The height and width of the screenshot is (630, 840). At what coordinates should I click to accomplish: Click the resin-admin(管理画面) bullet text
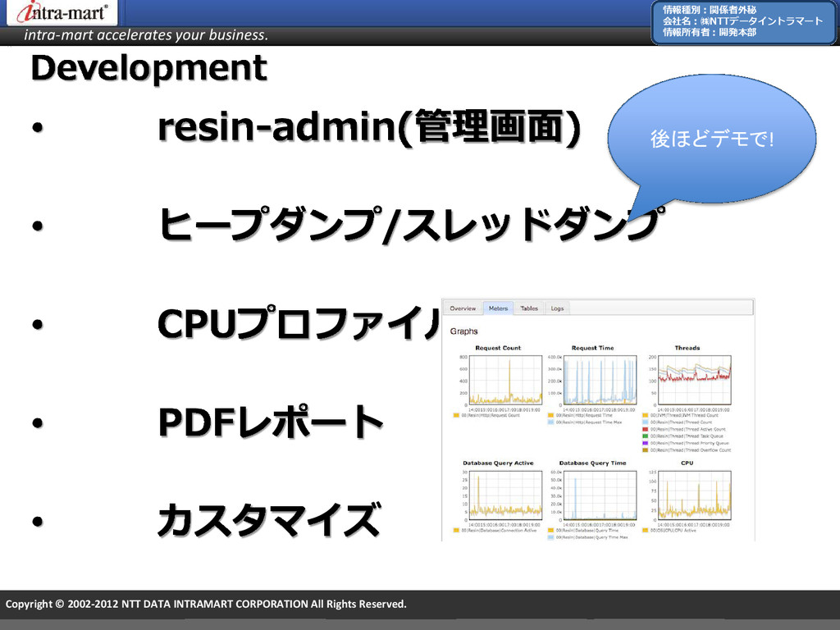pyautogui.click(x=369, y=127)
